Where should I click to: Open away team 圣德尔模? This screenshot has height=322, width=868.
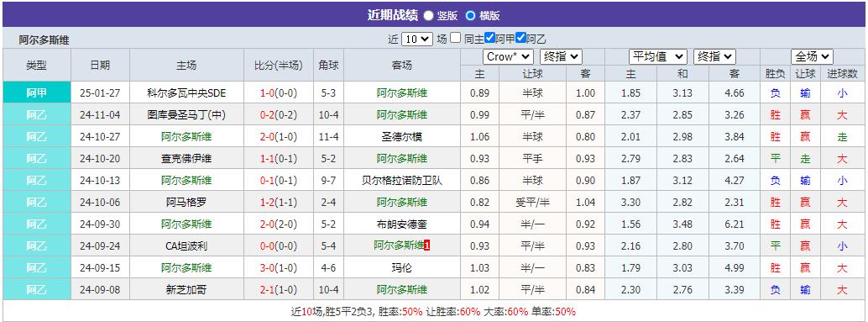click(x=402, y=137)
